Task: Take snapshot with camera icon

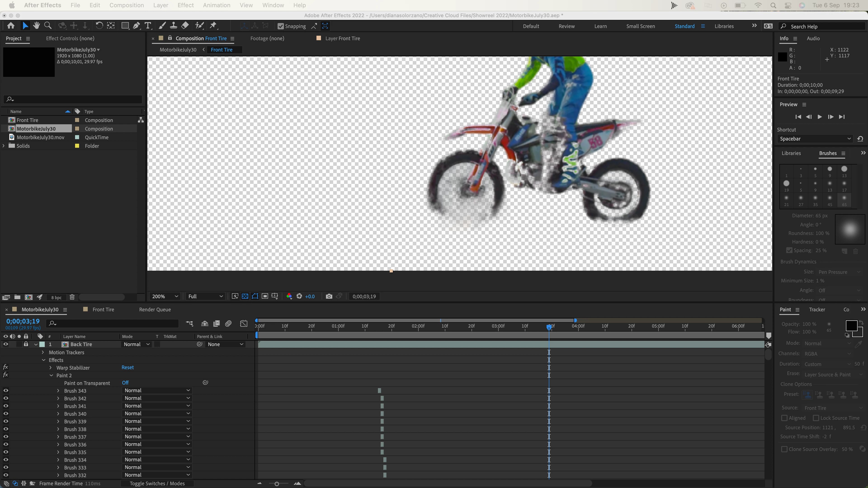Action: pos(329,296)
